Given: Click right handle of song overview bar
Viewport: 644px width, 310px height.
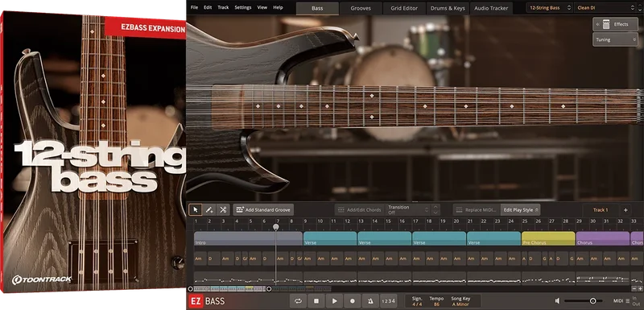Looking at the screenshot, I should tap(269, 289).
